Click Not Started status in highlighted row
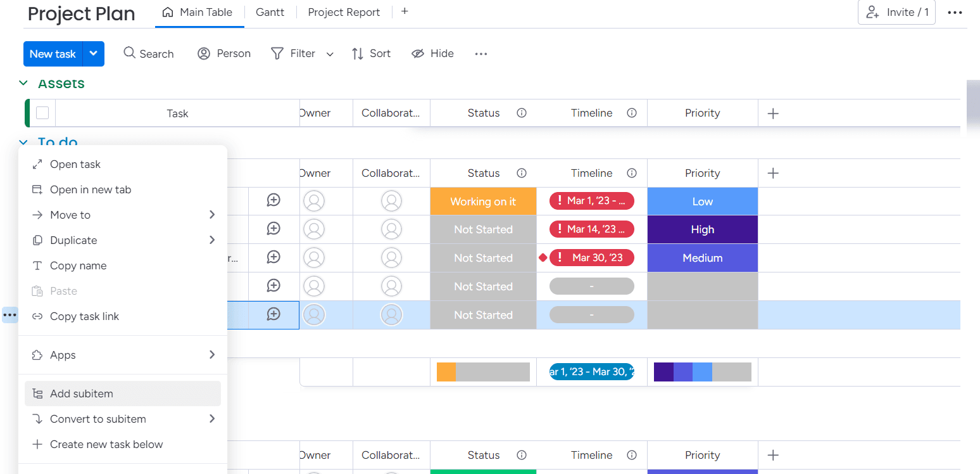The width and height of the screenshot is (980, 474). [483, 315]
